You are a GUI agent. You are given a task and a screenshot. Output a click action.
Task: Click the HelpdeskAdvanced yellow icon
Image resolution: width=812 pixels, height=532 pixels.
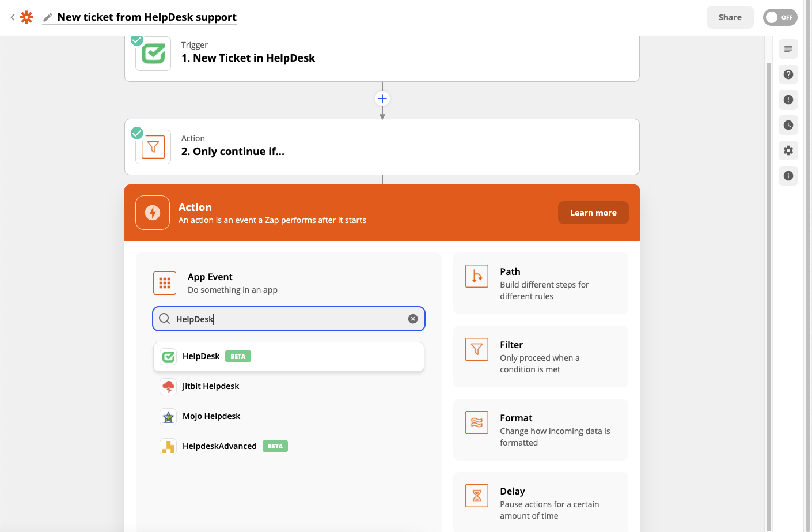(168, 447)
